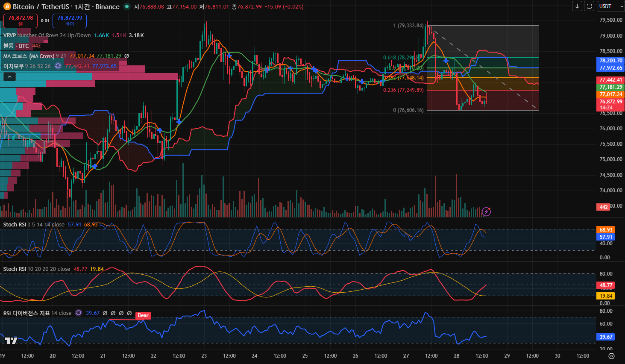Click the purple refresh icon in Ichimoku legend
The height and width of the screenshot is (364, 625).
pyautogui.click(x=58, y=66)
